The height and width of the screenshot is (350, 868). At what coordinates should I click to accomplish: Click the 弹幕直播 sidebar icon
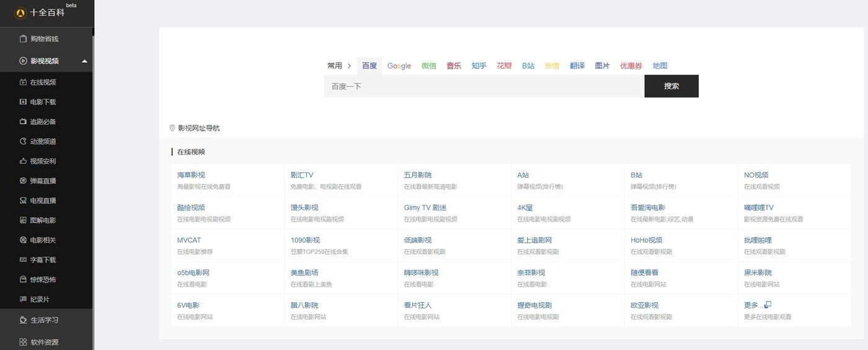tap(23, 181)
